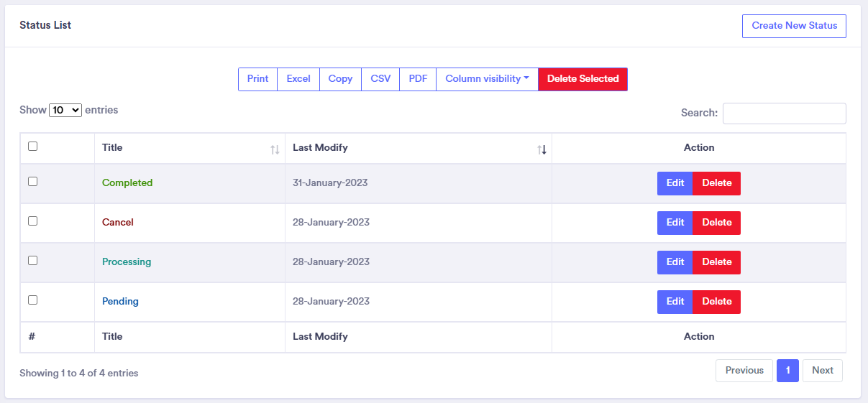Sort by Last Modify column arrows
868x403 pixels.
542,149
